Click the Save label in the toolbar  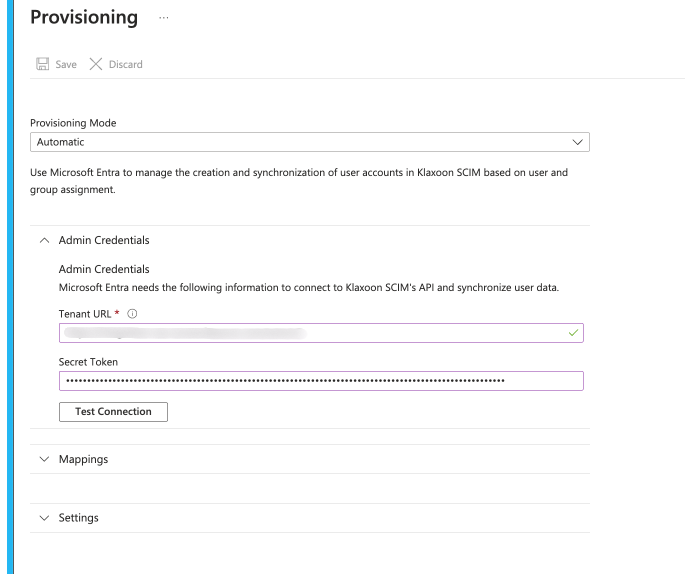click(x=66, y=64)
